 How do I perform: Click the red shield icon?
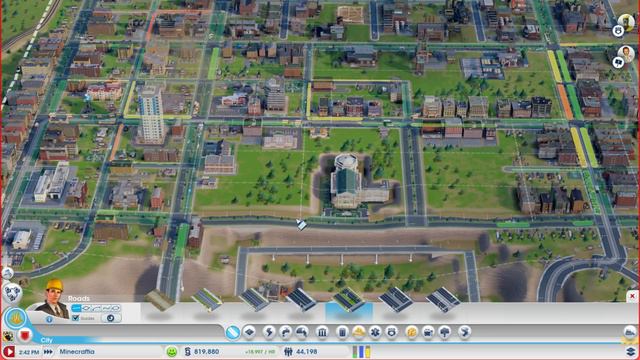coord(25,336)
